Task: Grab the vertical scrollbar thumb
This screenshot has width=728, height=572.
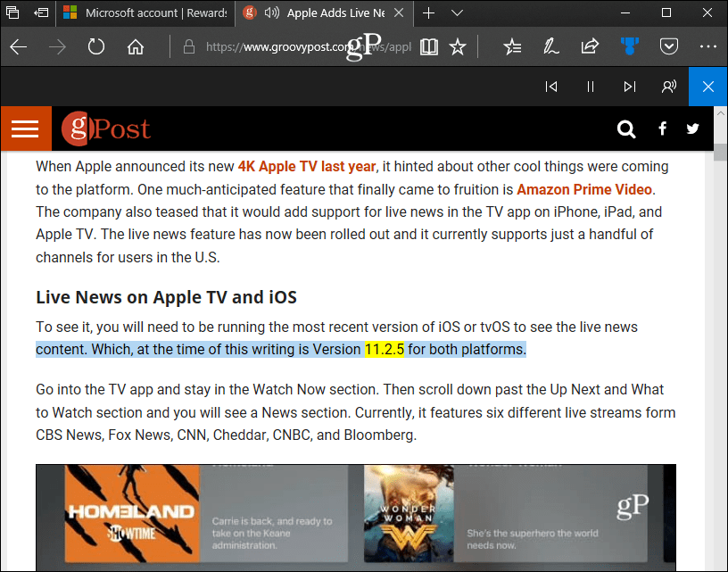Action: (721, 152)
